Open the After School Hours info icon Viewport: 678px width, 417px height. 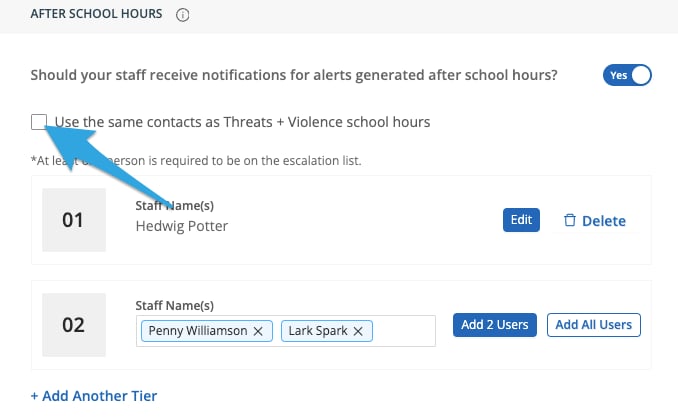click(182, 15)
